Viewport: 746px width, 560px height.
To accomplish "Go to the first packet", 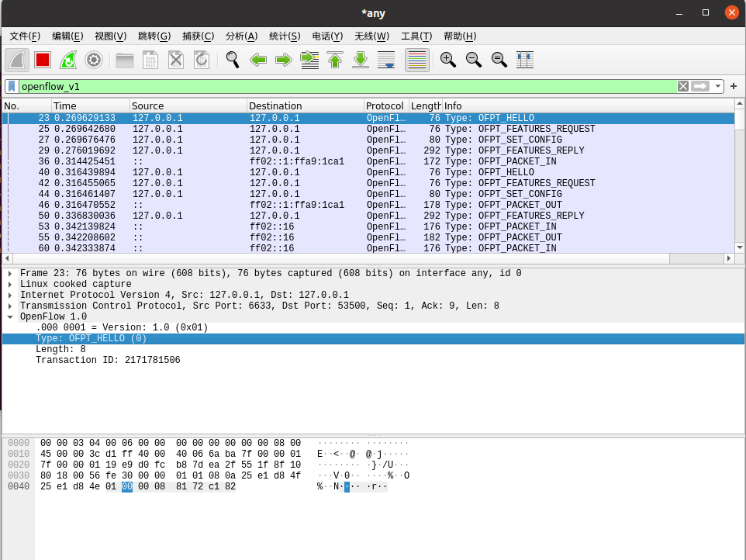I will tap(334, 60).
